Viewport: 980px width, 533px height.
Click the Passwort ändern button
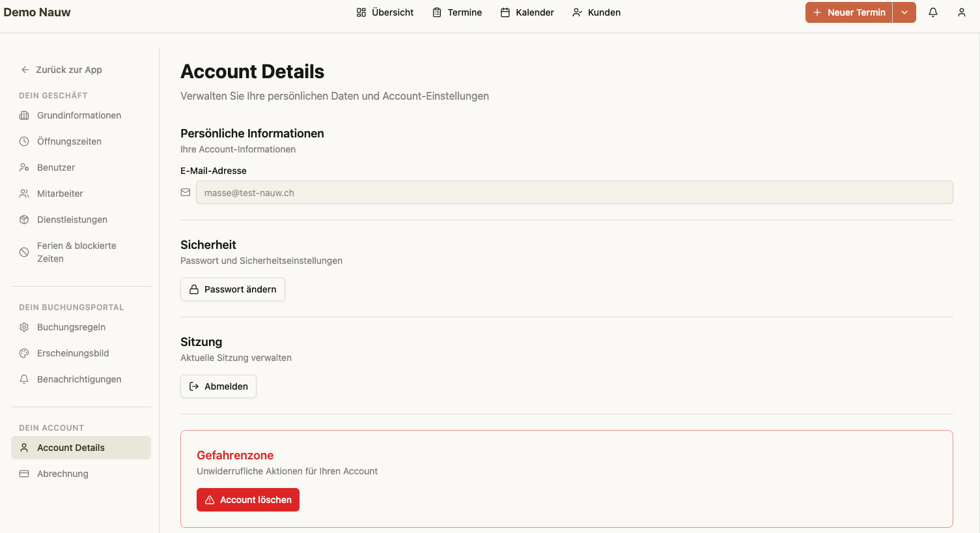[x=232, y=289]
